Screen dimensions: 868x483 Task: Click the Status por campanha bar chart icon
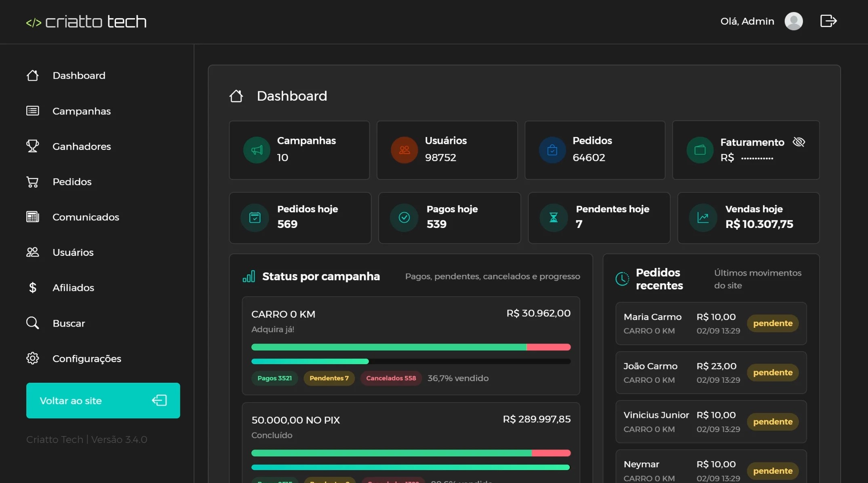[249, 276]
